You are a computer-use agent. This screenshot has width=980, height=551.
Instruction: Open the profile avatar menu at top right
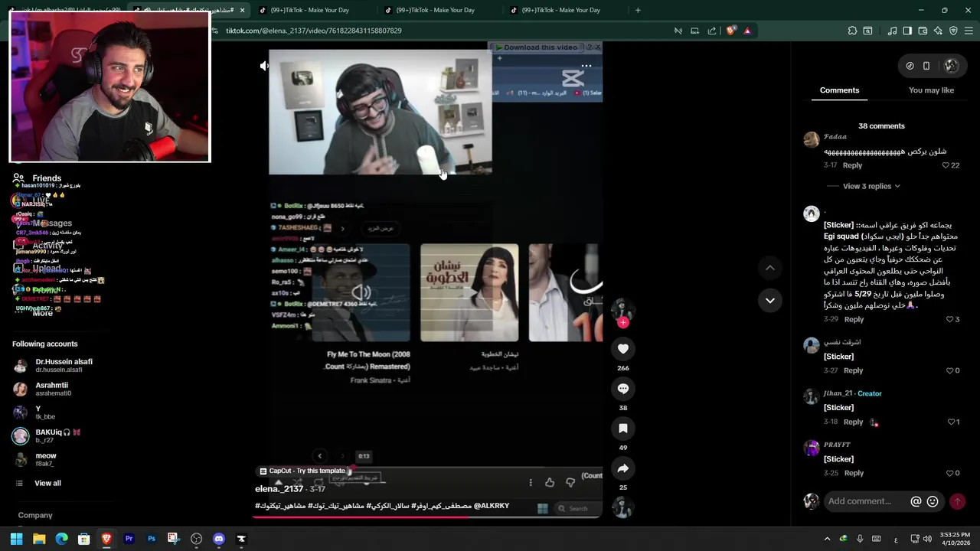(951, 66)
